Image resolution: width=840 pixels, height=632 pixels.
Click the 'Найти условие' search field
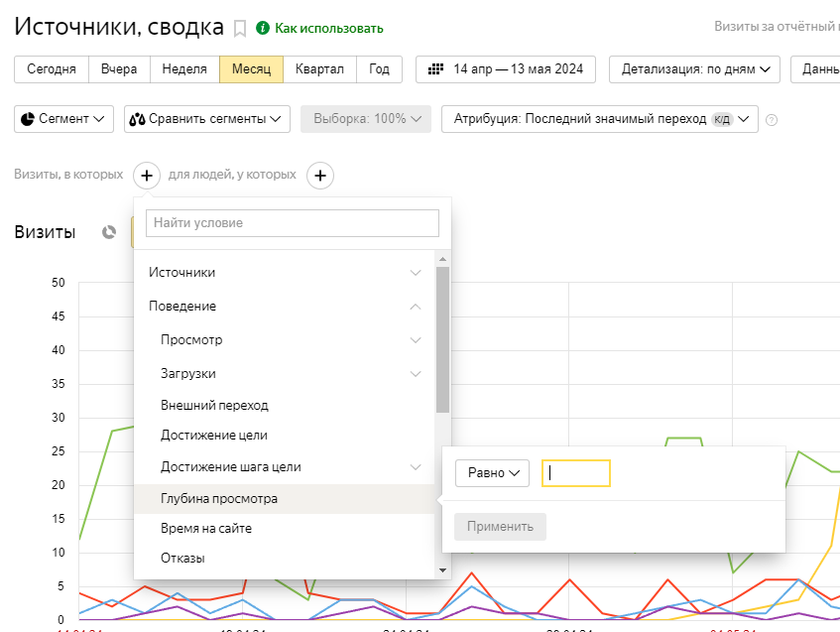(x=292, y=223)
